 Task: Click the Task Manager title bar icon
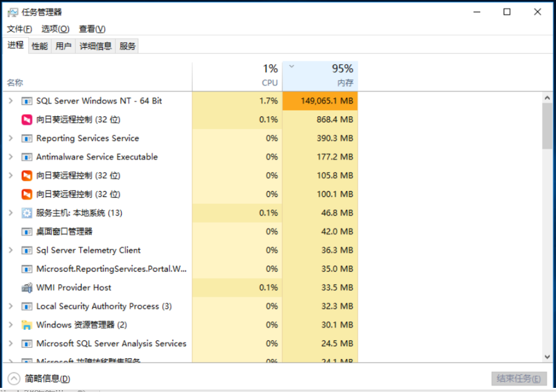[12, 12]
